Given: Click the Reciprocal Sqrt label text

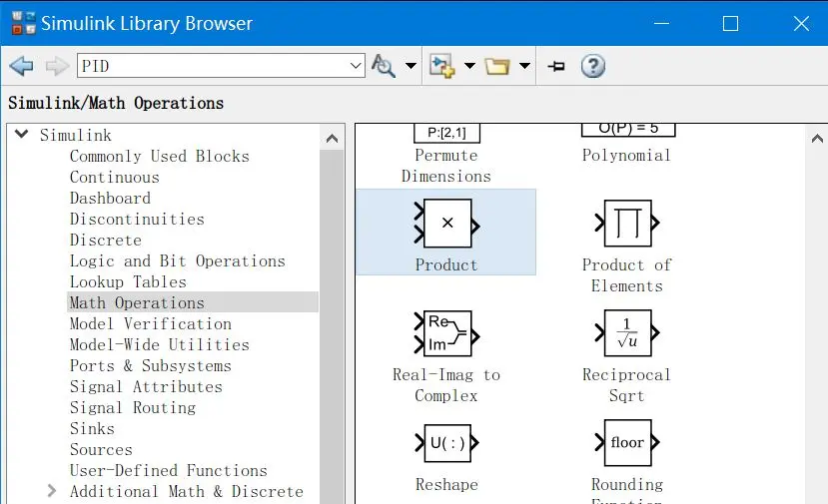Looking at the screenshot, I should pyautogui.click(x=627, y=385).
